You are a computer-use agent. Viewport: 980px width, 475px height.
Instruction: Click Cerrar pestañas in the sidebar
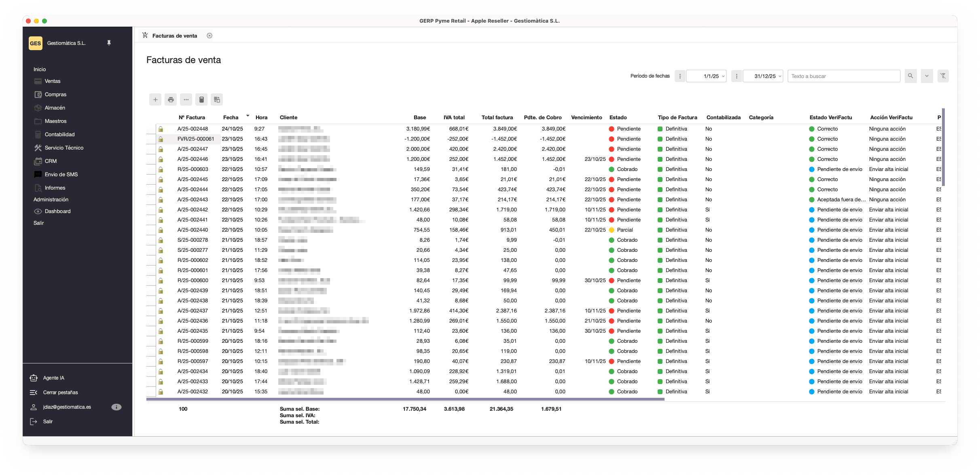point(60,393)
